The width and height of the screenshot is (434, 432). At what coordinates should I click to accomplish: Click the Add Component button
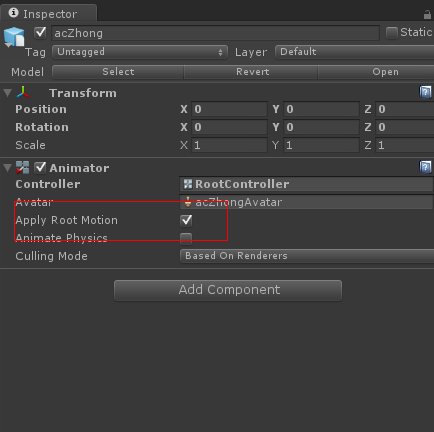pyautogui.click(x=228, y=290)
